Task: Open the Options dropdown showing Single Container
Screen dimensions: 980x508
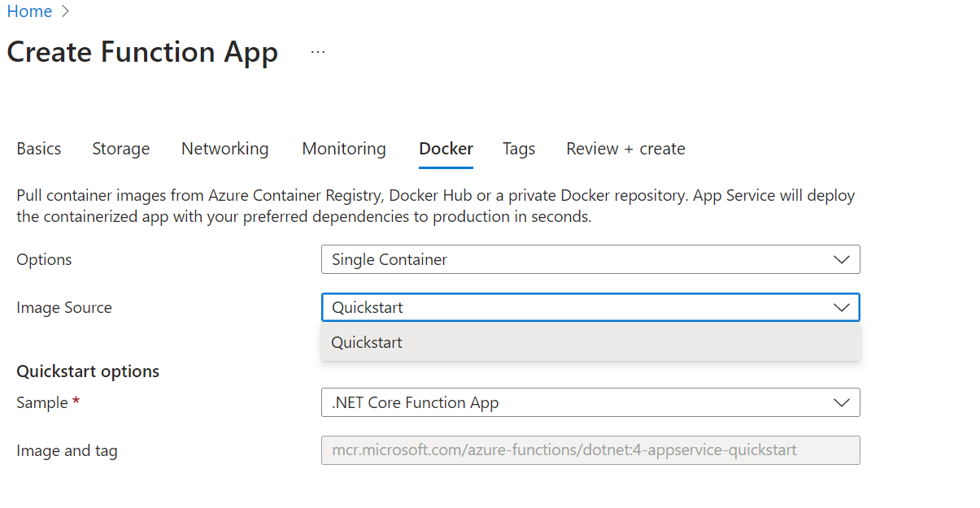Action: click(569, 259)
